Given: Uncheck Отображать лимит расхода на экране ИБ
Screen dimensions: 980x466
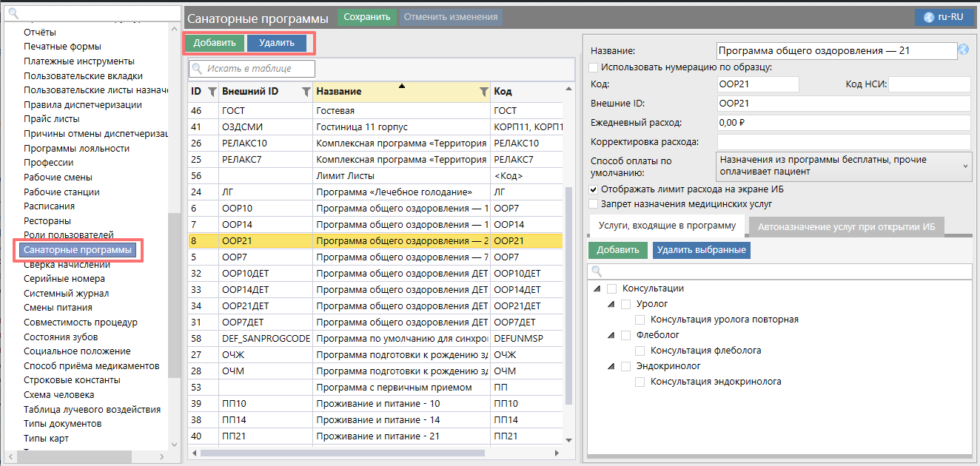Looking at the screenshot, I should pyautogui.click(x=594, y=189).
